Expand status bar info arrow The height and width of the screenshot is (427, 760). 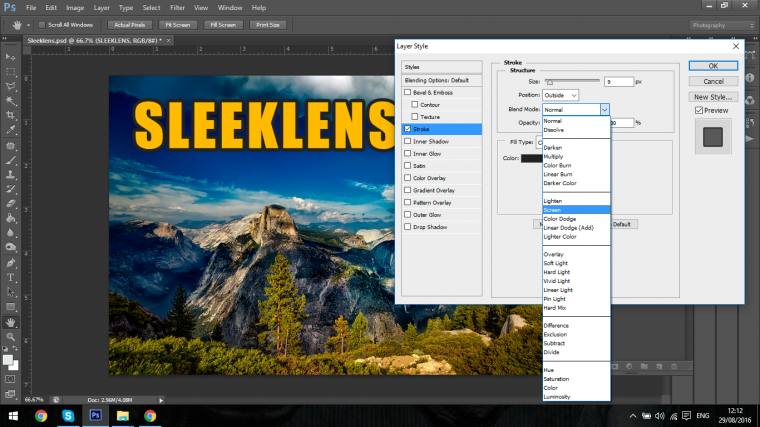(161, 400)
